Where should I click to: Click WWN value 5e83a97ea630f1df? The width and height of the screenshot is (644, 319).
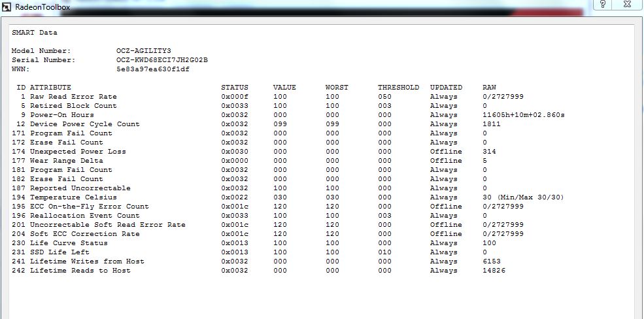[x=153, y=69]
